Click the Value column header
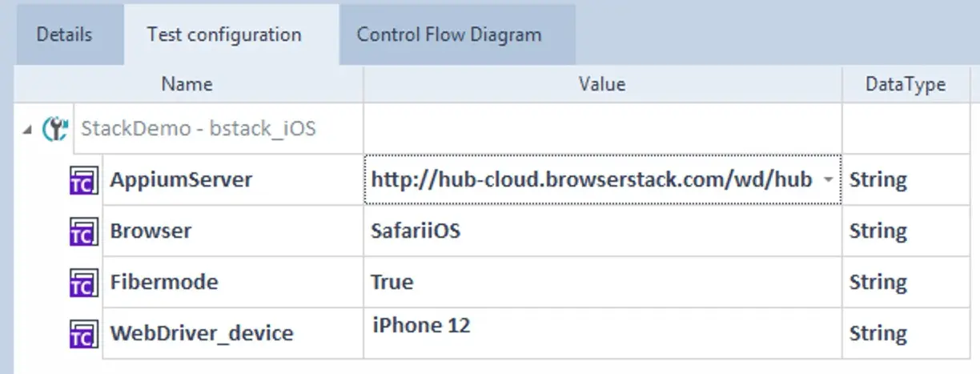 coord(602,84)
